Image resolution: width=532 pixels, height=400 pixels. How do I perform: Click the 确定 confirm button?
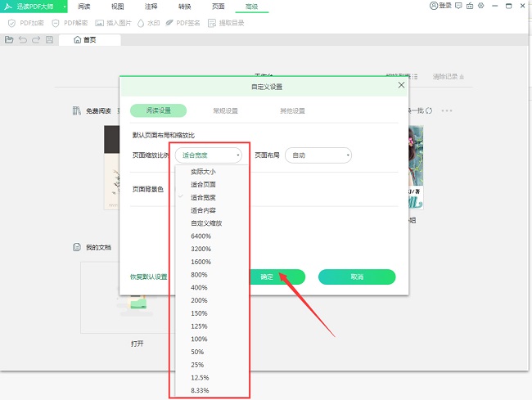[277, 277]
